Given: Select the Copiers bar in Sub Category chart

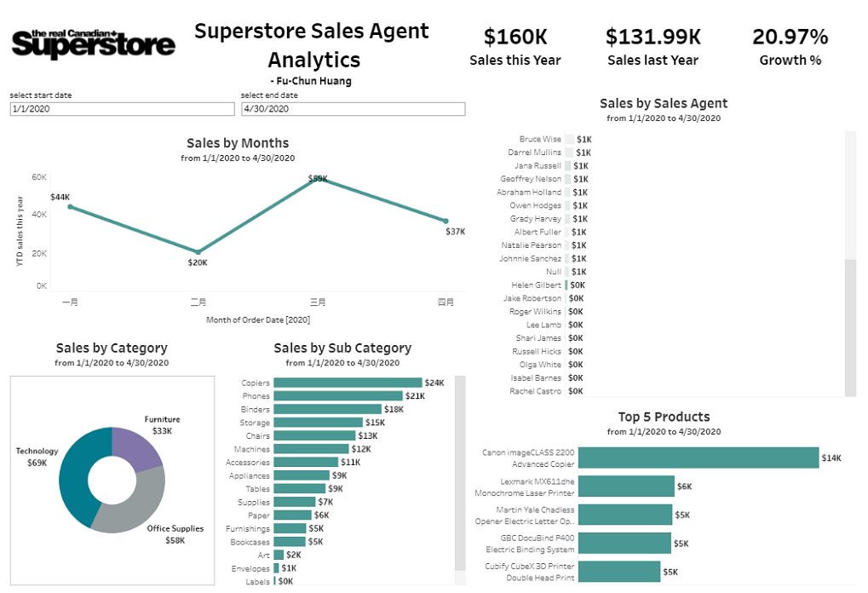Looking at the screenshot, I should pyautogui.click(x=348, y=382).
